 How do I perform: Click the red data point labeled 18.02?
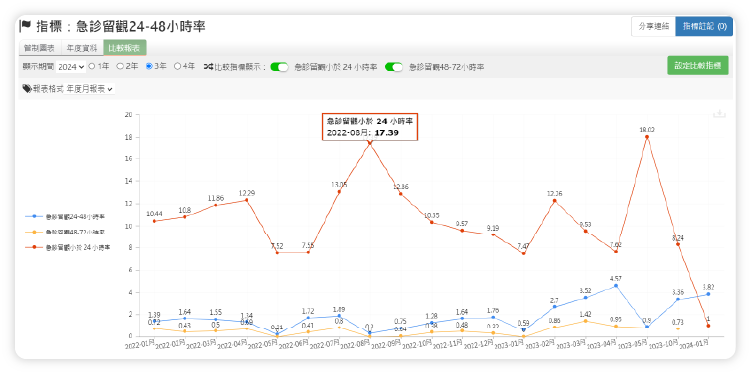coord(647,137)
